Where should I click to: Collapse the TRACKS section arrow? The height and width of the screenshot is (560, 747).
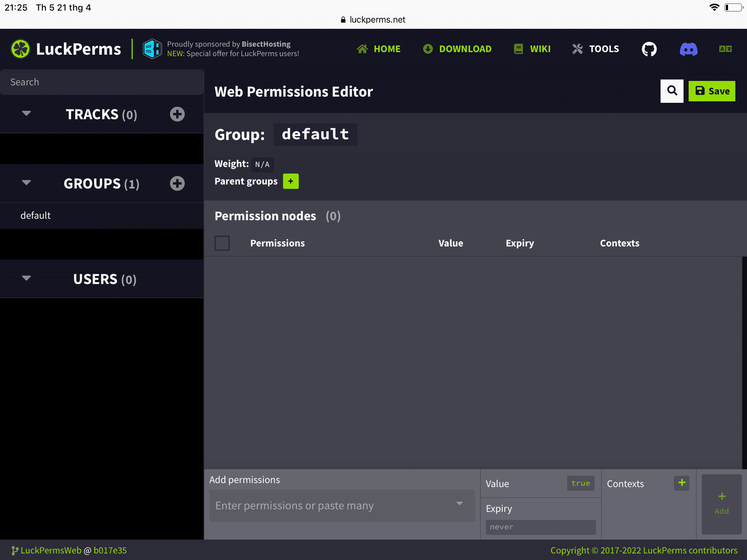tap(26, 113)
